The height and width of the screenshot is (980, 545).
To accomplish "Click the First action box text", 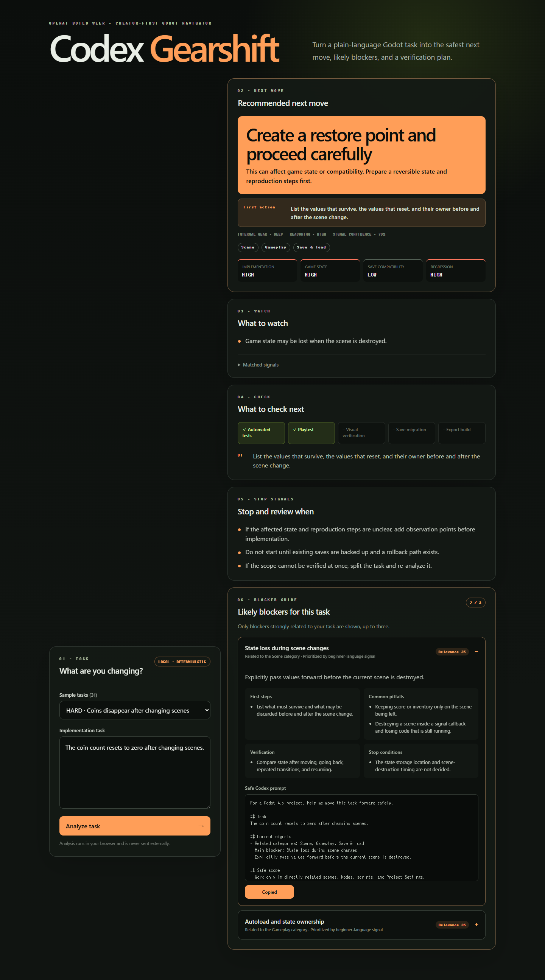I will click(385, 213).
